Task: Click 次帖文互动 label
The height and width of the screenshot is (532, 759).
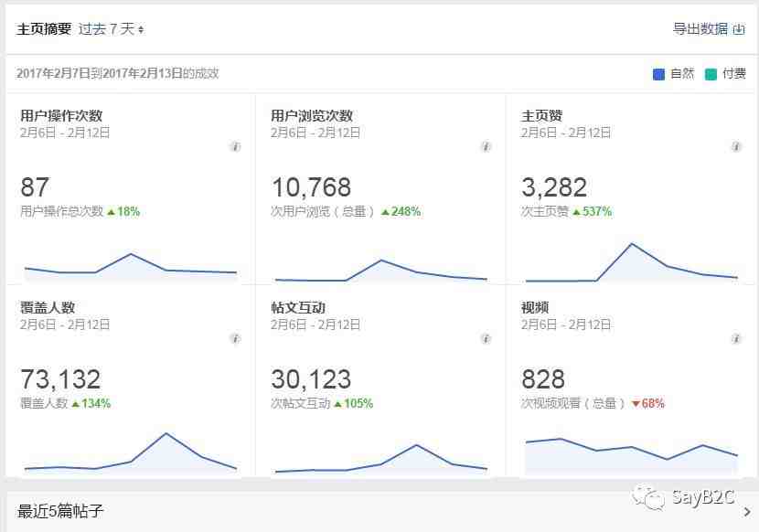Action: (x=301, y=403)
